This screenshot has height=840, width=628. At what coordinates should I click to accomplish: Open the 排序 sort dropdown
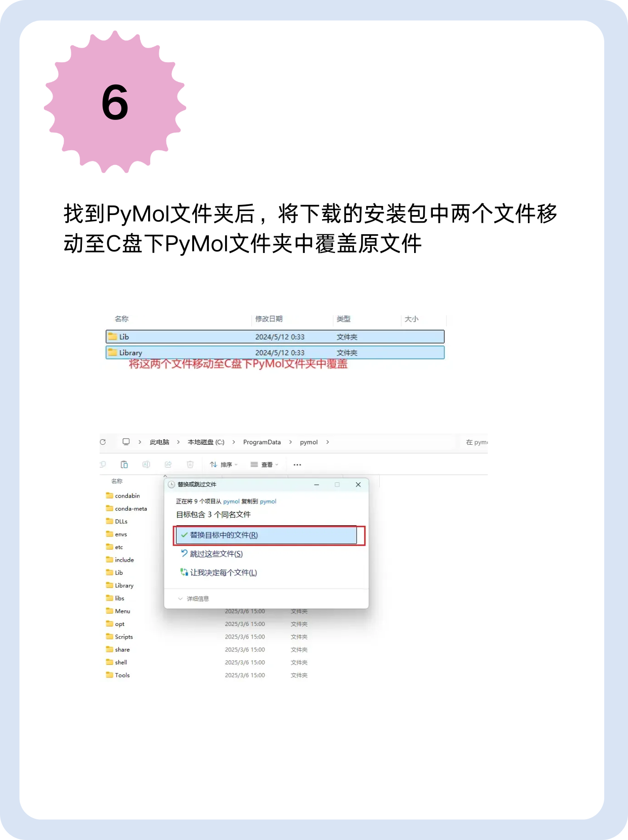223,465
